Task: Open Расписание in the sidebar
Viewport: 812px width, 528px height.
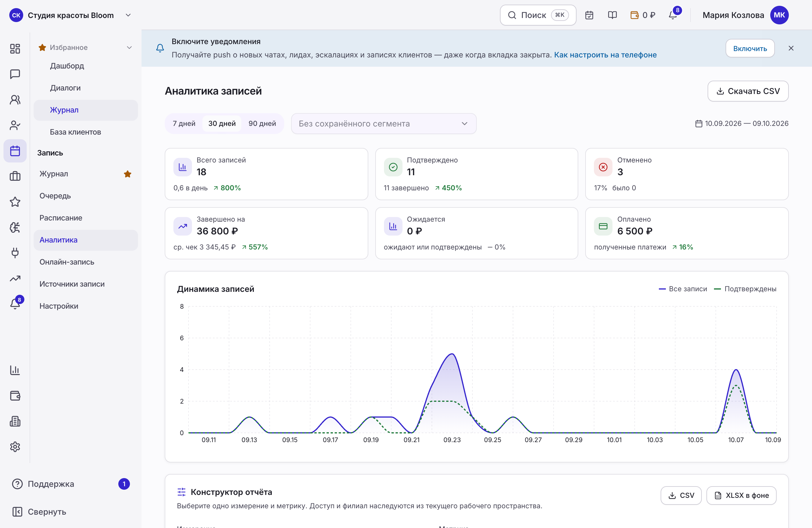Action: 86,218
